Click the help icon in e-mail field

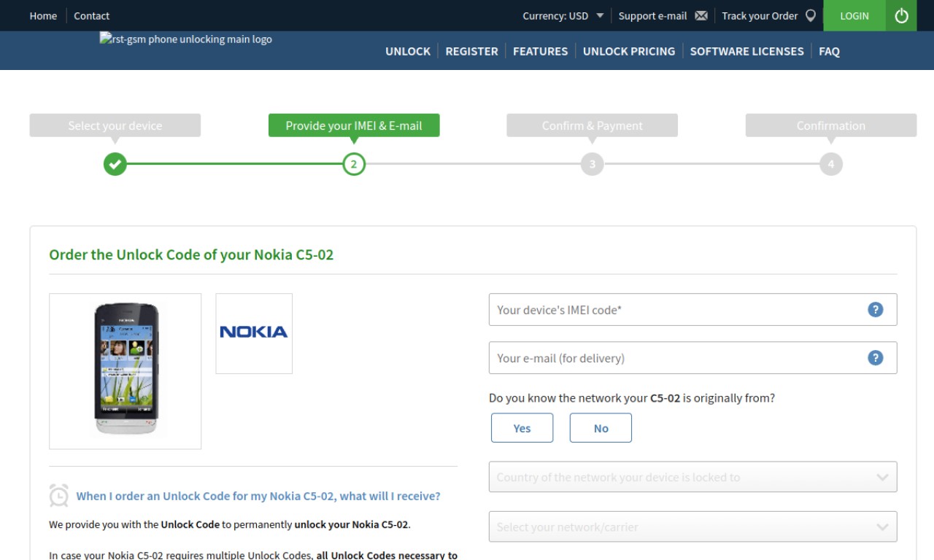pyautogui.click(x=876, y=358)
